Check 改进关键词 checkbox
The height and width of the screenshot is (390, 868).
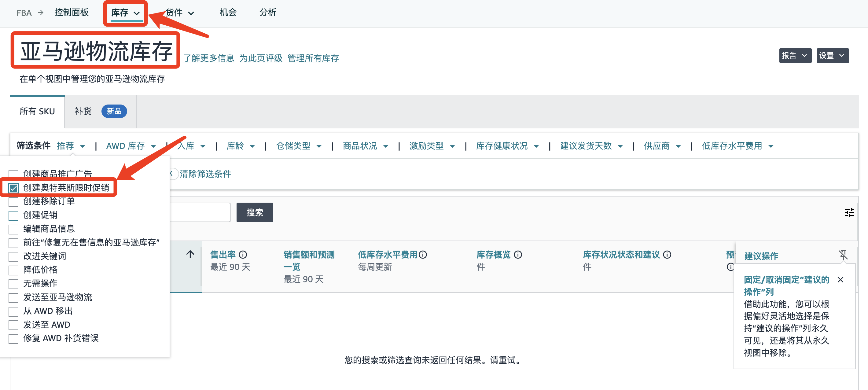pos(13,256)
